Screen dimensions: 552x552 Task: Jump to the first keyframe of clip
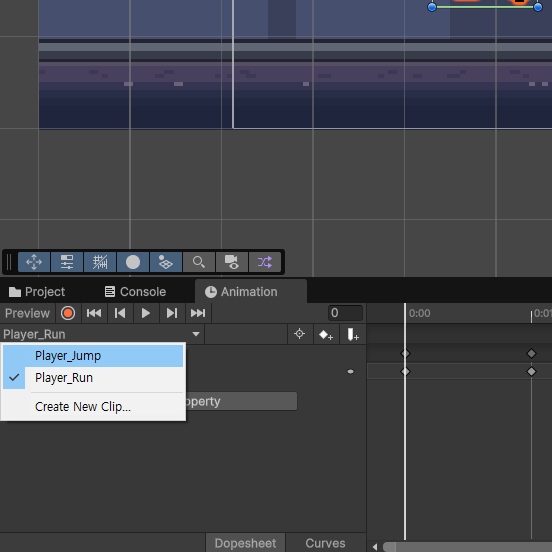94,313
